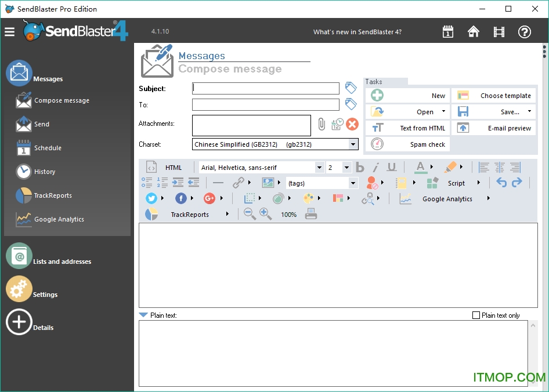This screenshot has height=392, width=549.
Task: Open highlight color picker
Action: pyautogui.click(x=450, y=168)
